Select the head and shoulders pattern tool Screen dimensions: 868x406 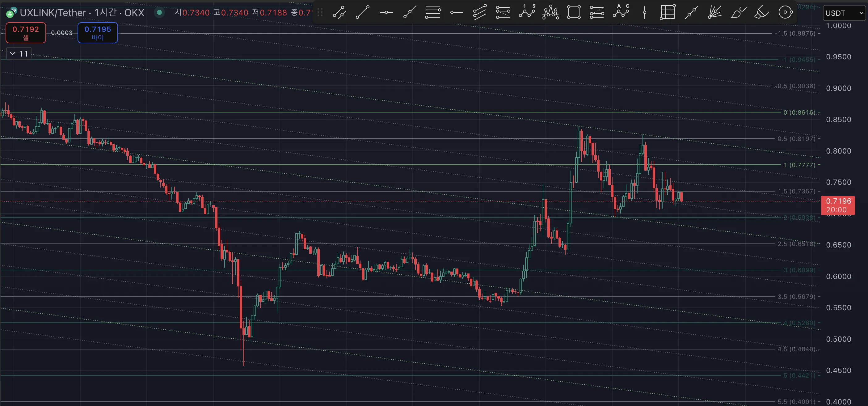coord(550,12)
